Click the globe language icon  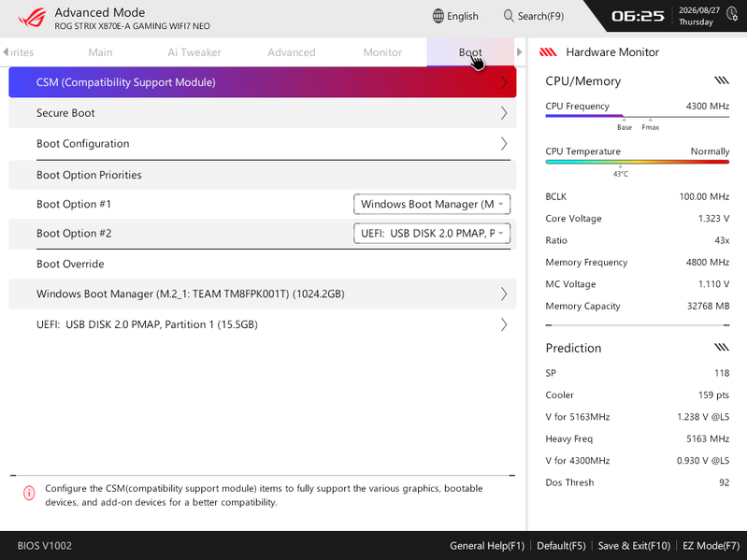[438, 16]
